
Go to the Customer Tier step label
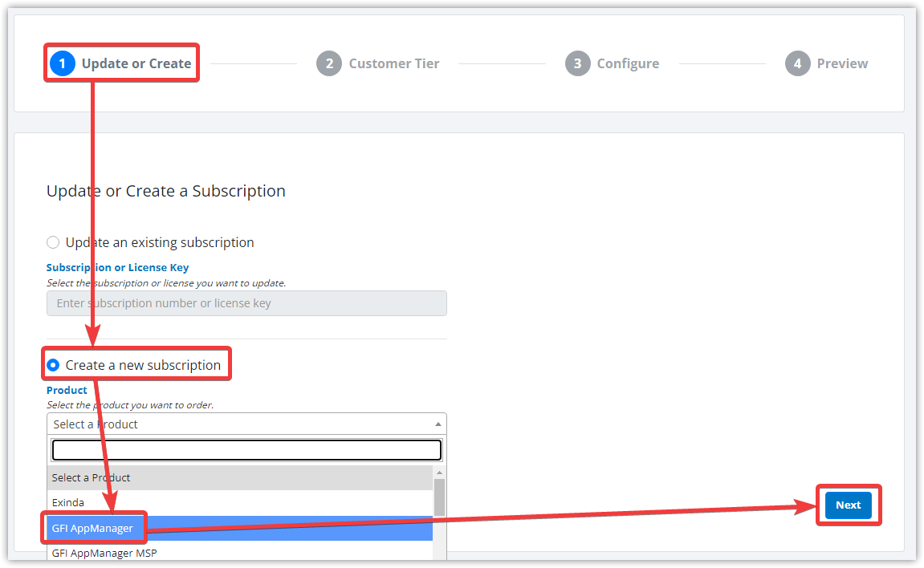pos(393,63)
